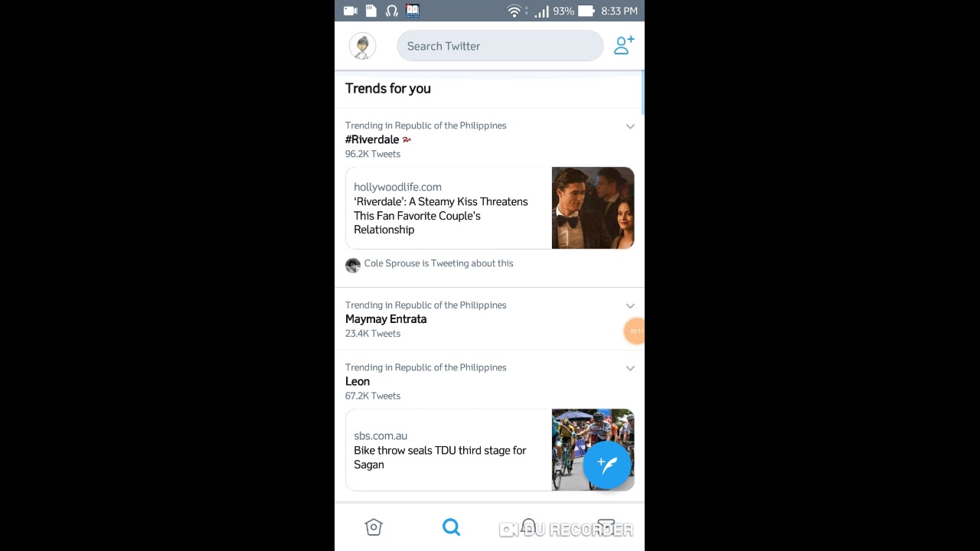
Task: Tap Riverdale hashtag emoji icon
Action: pos(407,139)
